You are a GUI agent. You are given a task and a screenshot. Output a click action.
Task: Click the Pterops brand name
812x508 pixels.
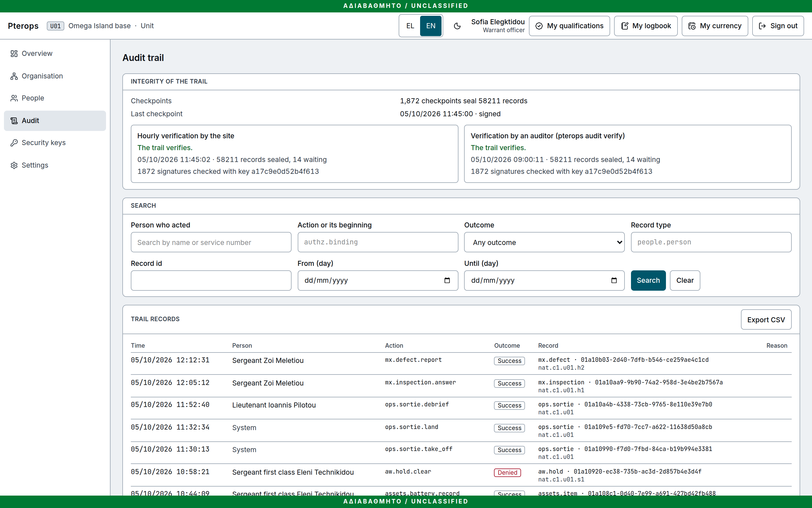pos(23,26)
